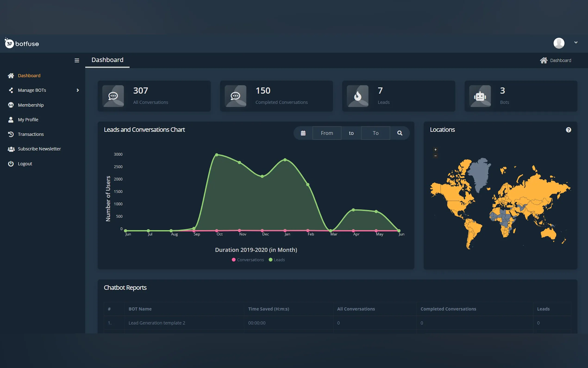Image resolution: width=588 pixels, height=368 pixels.
Task: Click the From date input field
Action: tap(327, 133)
